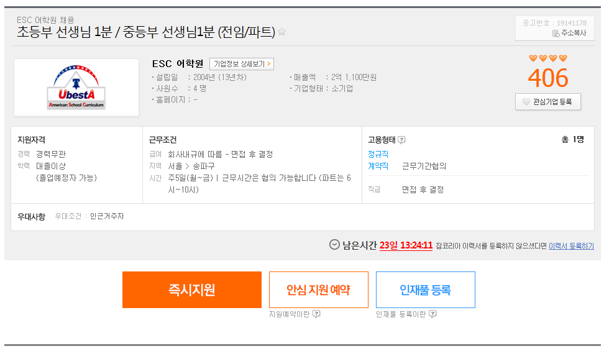Open help icon next to 지원예약이란
The width and height of the screenshot is (604, 364).
click(317, 314)
